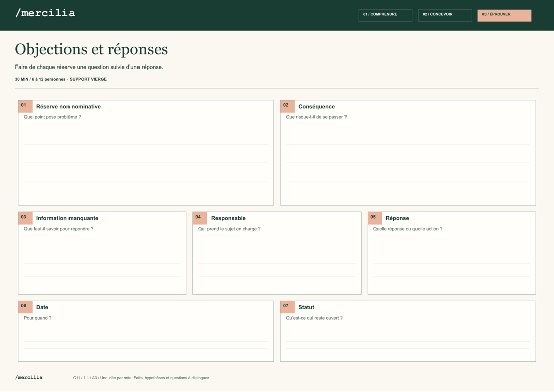554x392 pixels.
Task: Click the 07 number badge
Action: pyautogui.click(x=287, y=307)
